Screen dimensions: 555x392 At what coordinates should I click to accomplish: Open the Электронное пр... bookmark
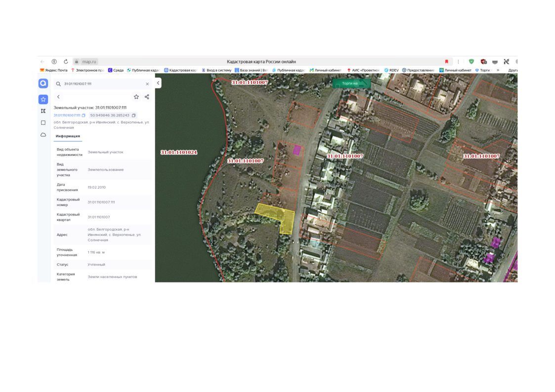pos(88,70)
